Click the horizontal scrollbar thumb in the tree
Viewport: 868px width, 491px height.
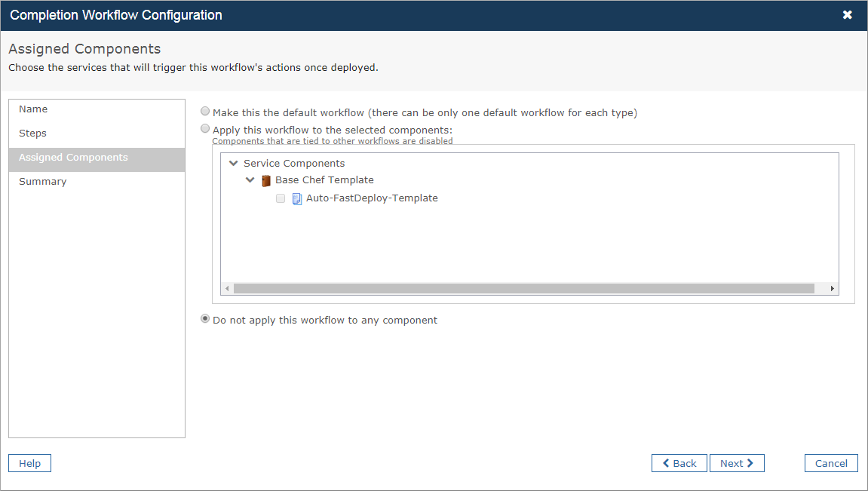pyautogui.click(x=523, y=289)
